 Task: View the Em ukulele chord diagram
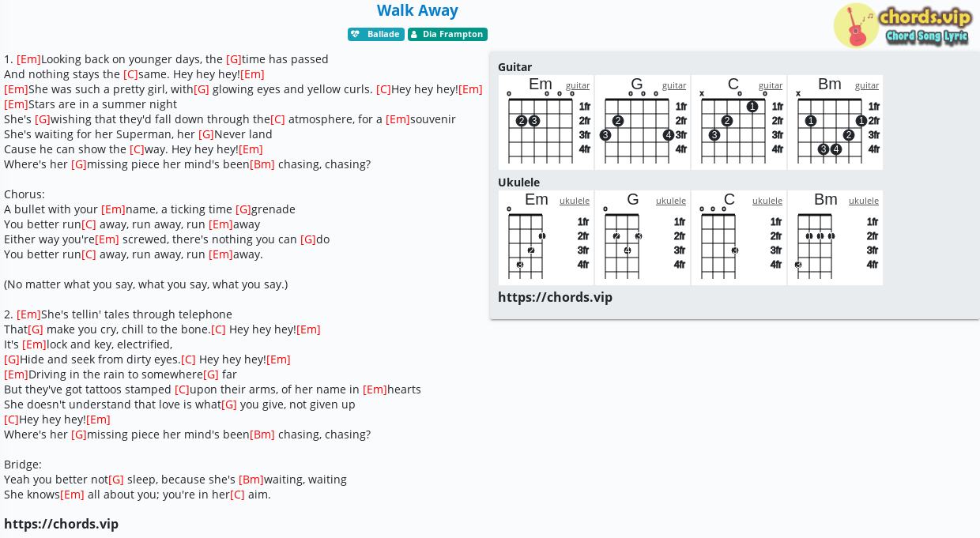[546, 238]
